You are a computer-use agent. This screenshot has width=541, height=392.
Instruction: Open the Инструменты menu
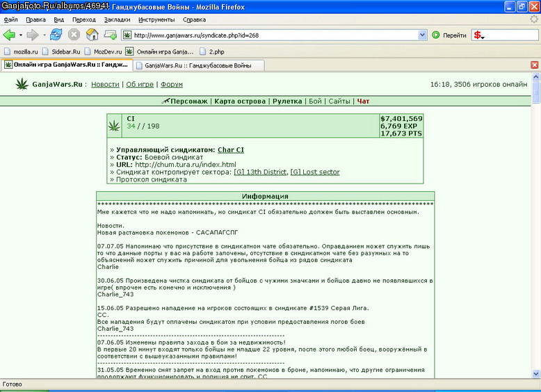156,19
